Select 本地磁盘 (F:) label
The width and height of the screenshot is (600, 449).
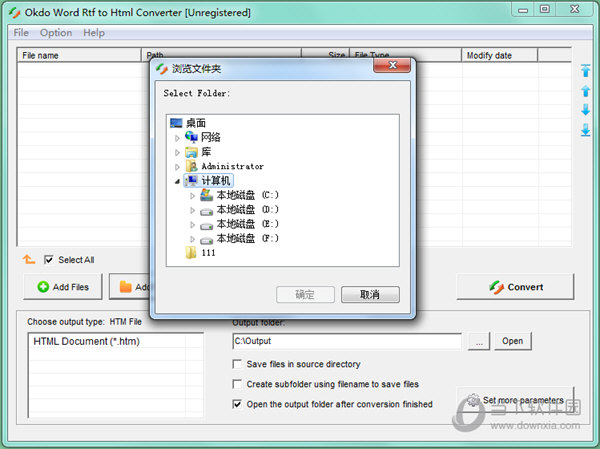248,238
